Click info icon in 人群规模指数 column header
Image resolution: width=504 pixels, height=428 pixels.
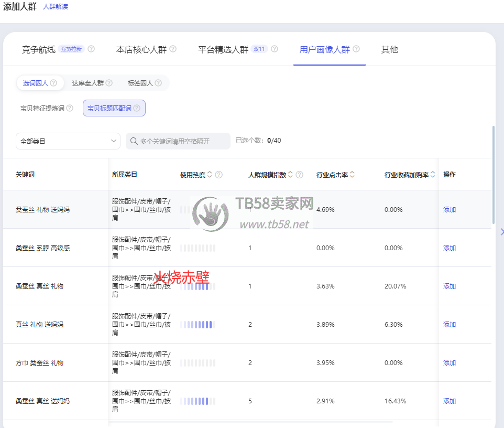coord(299,175)
